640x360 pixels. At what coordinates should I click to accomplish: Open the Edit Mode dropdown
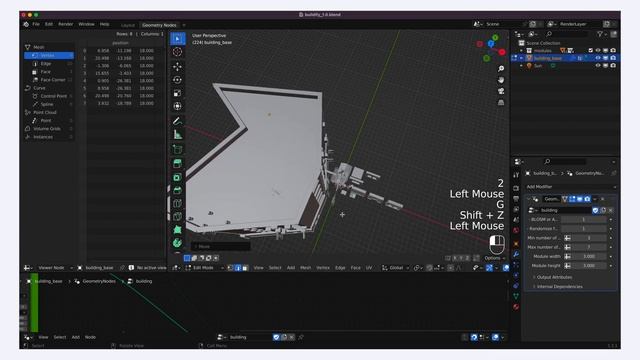[x=204, y=268]
